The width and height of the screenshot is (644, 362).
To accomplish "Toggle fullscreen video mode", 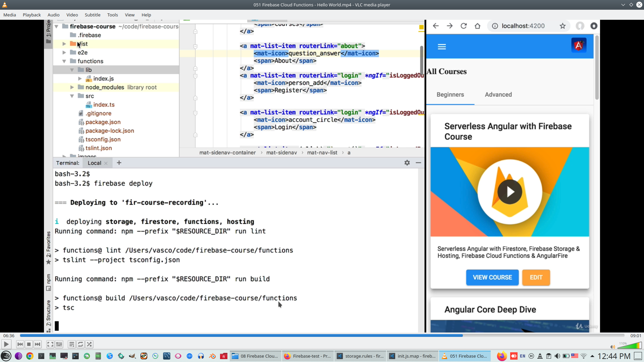I will point(50,344).
